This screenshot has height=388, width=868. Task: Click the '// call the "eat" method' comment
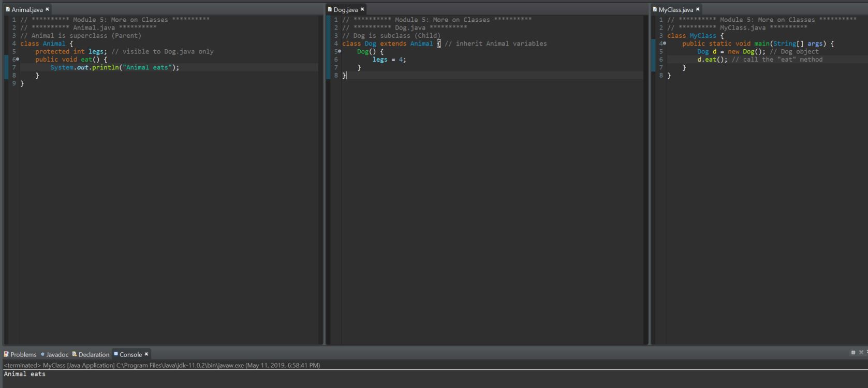pyautogui.click(x=777, y=60)
